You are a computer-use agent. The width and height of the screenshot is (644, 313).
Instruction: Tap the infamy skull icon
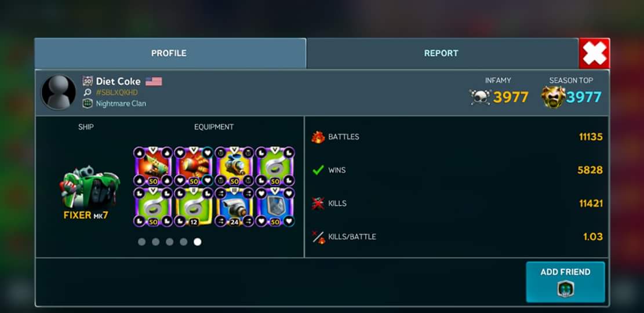click(480, 97)
